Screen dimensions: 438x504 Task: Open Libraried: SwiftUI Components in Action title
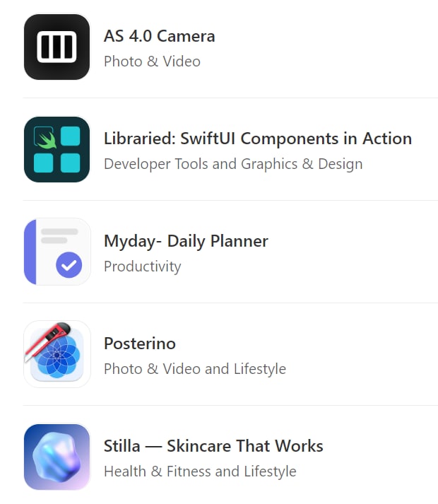point(257,139)
